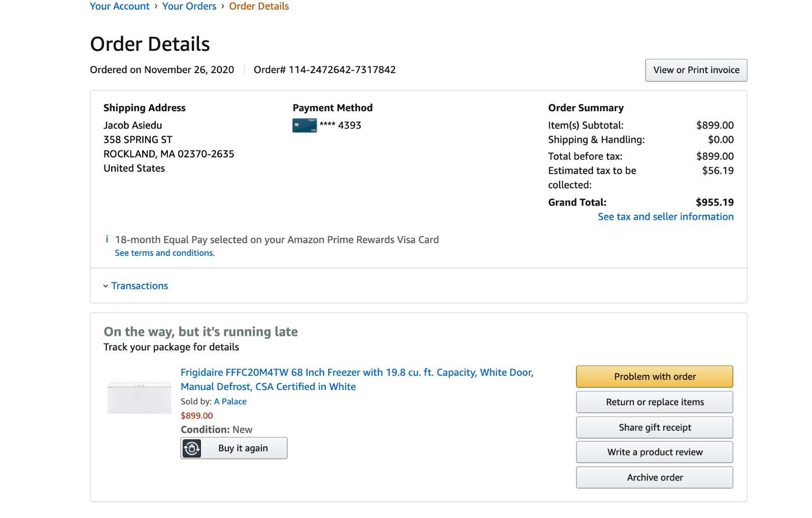Click the freezer product thumbnail
Viewport: 812px width, 518px height.
(x=139, y=398)
